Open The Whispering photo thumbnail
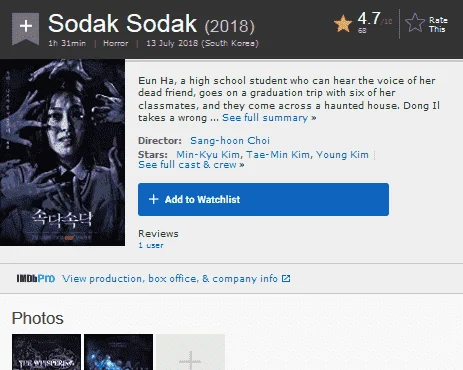 point(46,352)
